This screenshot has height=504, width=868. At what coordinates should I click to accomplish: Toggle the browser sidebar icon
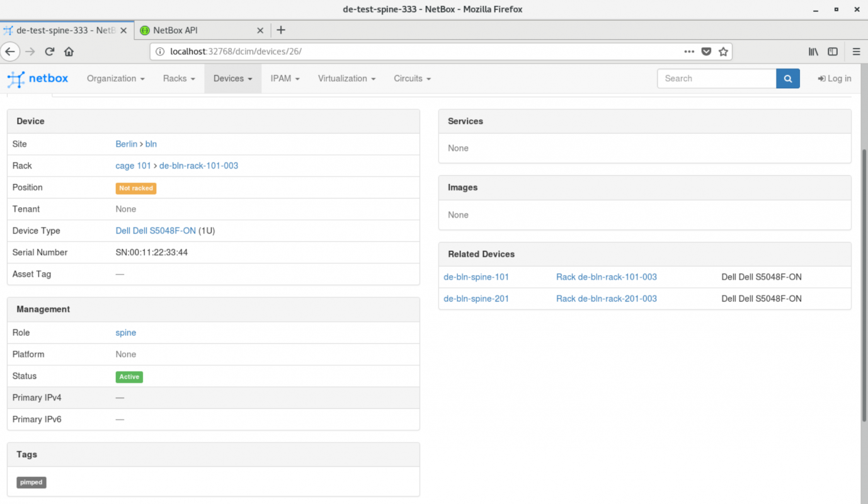click(x=833, y=51)
